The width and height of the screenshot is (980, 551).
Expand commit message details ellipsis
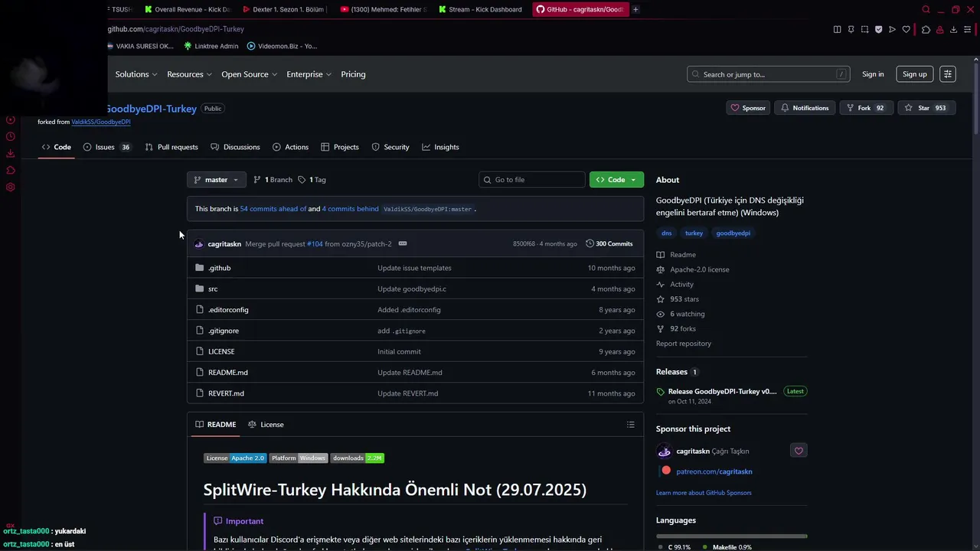[x=403, y=243]
